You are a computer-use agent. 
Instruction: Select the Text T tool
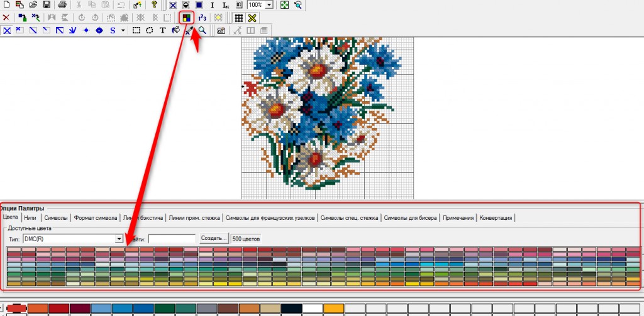click(163, 30)
